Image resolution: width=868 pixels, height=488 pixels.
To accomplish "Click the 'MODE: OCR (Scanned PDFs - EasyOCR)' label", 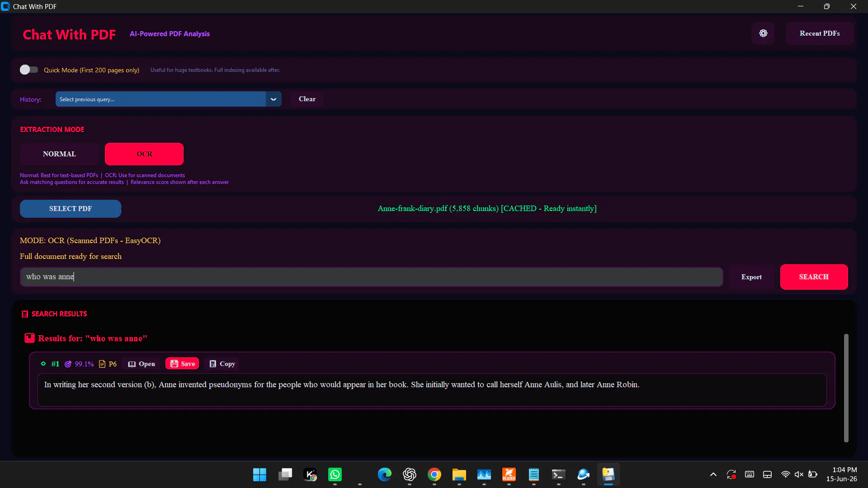I will click(90, 240).
